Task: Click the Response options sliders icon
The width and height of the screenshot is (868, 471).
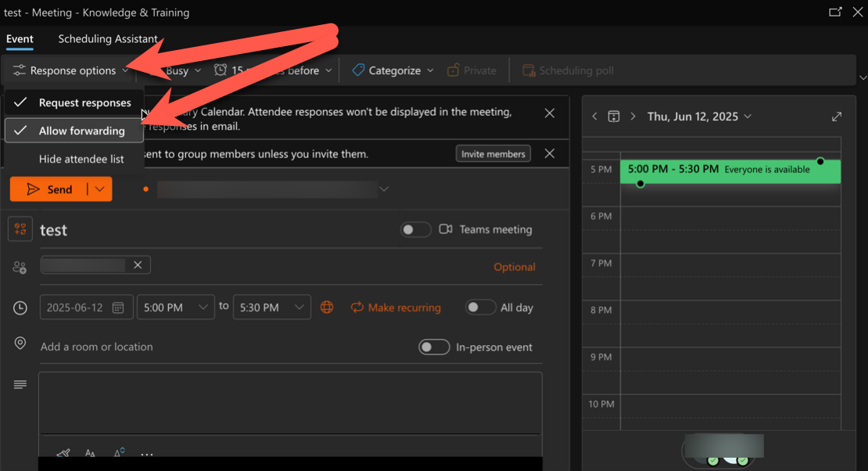Action: (20, 70)
